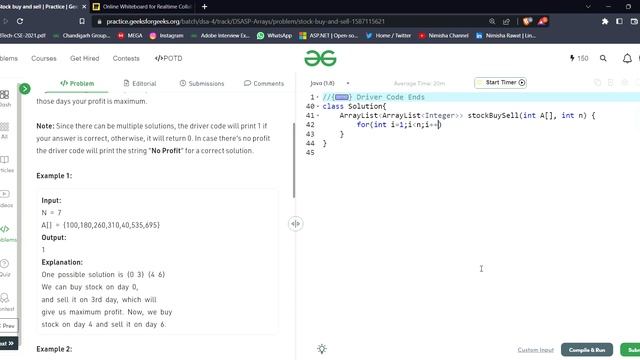Open the Java (1.8) language dropdown
The height and width of the screenshot is (360, 640).
pos(330,83)
